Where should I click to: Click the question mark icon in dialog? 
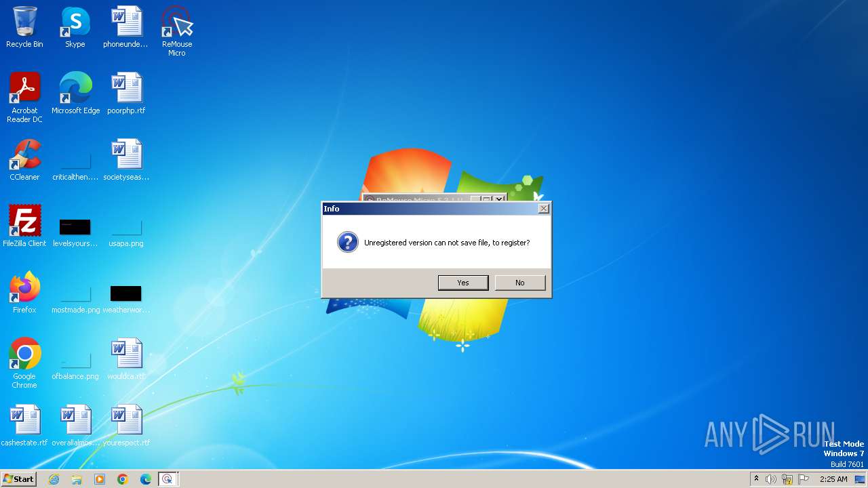347,242
